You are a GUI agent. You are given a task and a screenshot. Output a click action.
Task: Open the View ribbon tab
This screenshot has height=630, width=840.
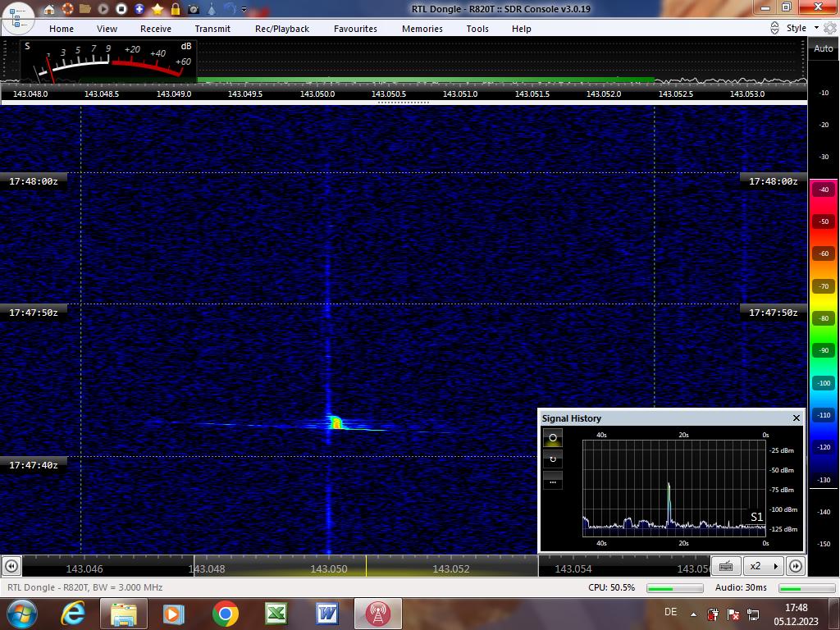107,29
